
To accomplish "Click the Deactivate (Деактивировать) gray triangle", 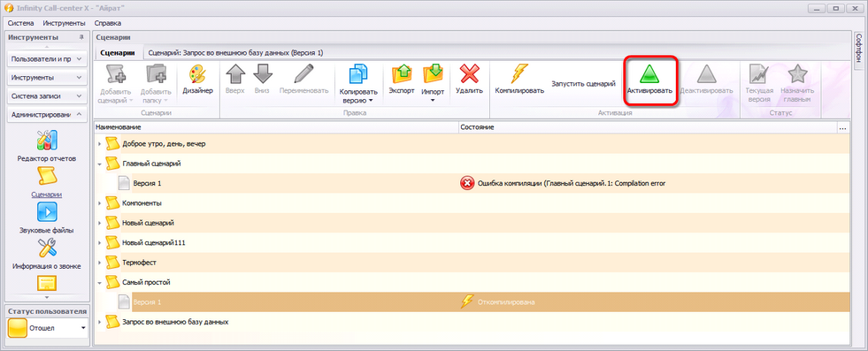I will click(x=706, y=74).
